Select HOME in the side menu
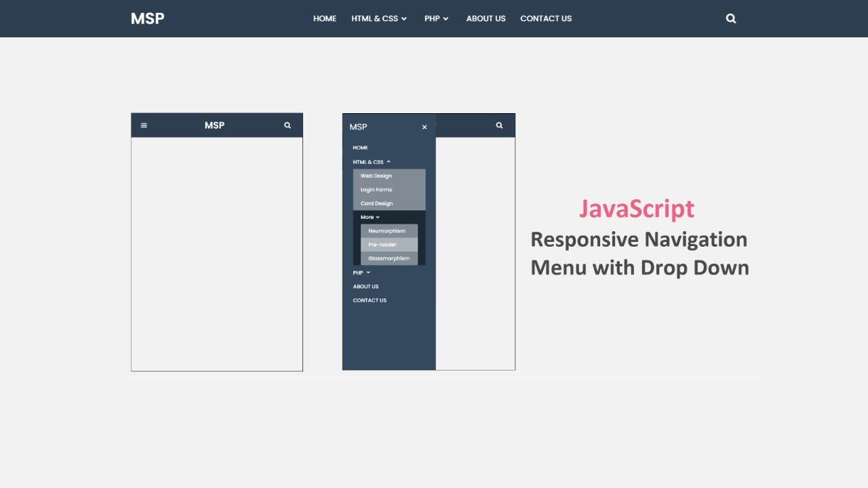 (360, 148)
